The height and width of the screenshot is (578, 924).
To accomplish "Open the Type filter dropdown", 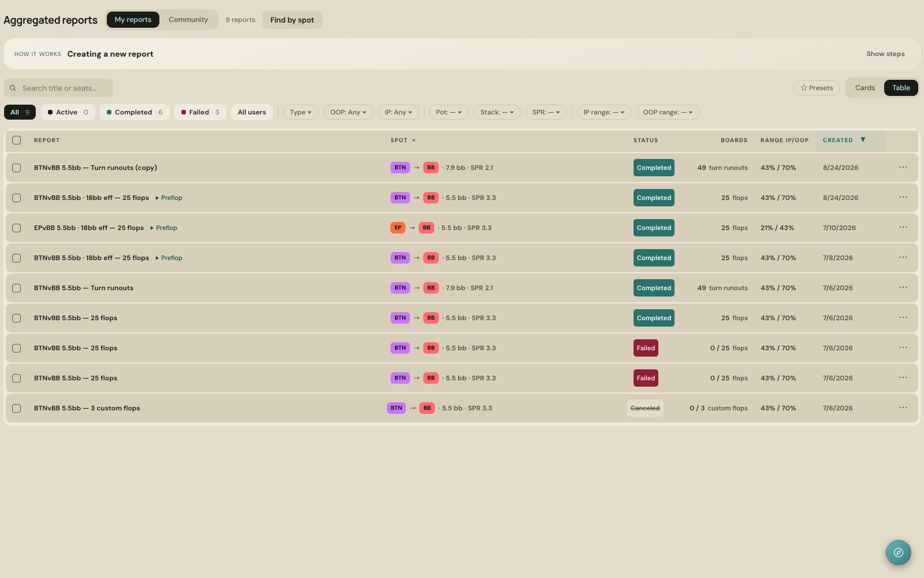I will [300, 112].
